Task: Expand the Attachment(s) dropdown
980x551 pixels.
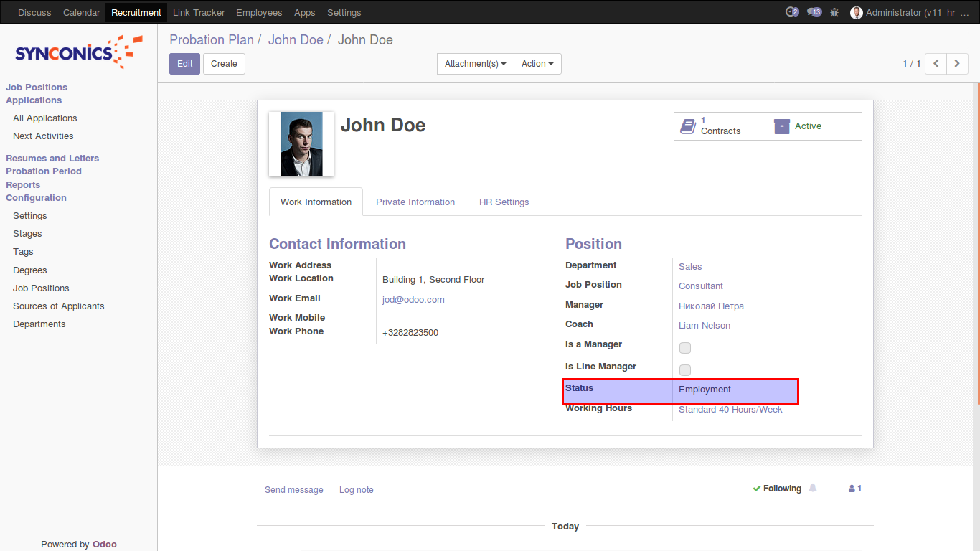Action: [x=475, y=64]
